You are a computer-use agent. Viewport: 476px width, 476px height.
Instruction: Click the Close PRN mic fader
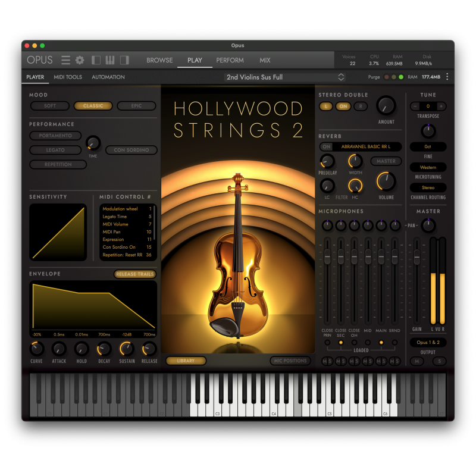[x=327, y=256]
